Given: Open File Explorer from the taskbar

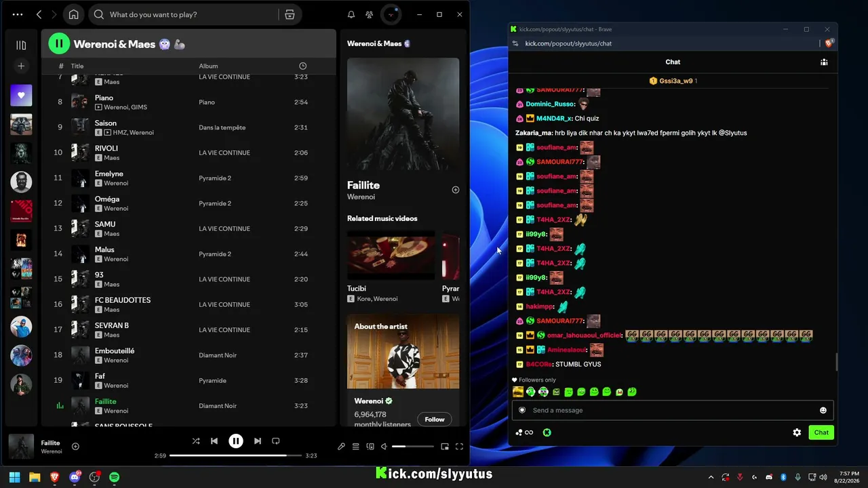Looking at the screenshot, I should click(x=35, y=477).
